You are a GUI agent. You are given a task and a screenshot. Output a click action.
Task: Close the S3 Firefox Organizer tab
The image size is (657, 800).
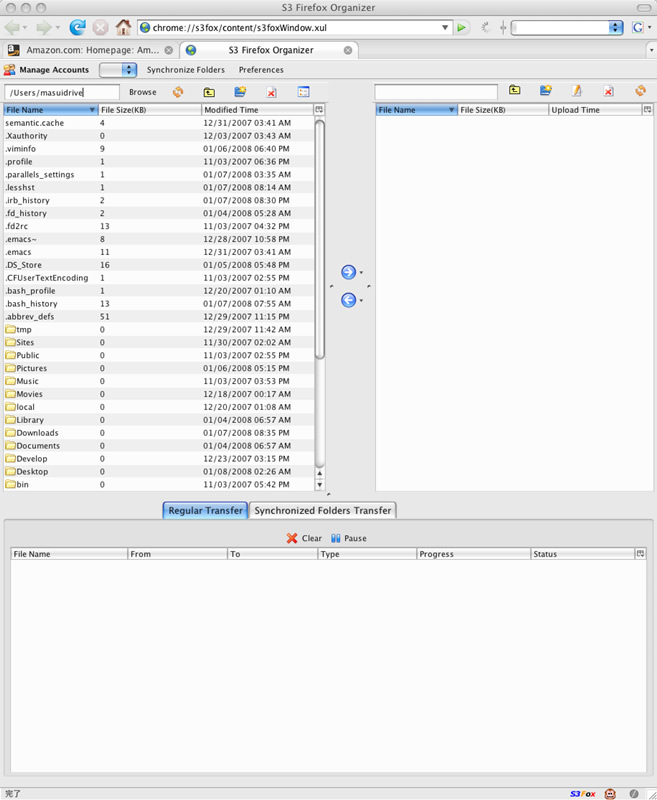click(x=348, y=50)
